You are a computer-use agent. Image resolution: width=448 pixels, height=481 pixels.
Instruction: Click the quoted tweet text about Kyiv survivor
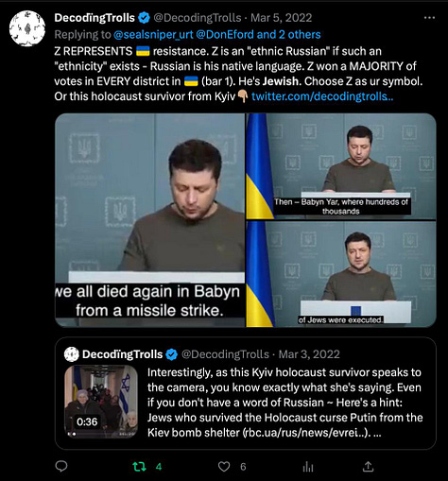pyautogui.click(x=285, y=403)
